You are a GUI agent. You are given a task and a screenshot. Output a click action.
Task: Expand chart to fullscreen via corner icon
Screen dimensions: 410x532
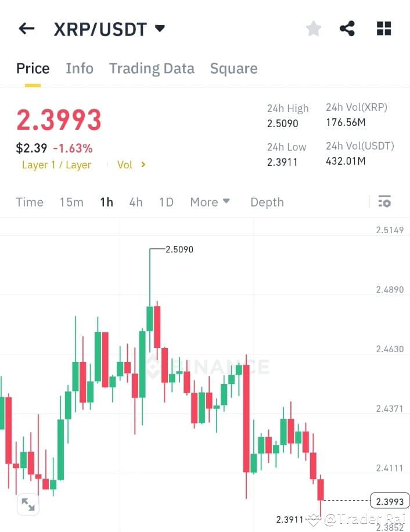28,505
